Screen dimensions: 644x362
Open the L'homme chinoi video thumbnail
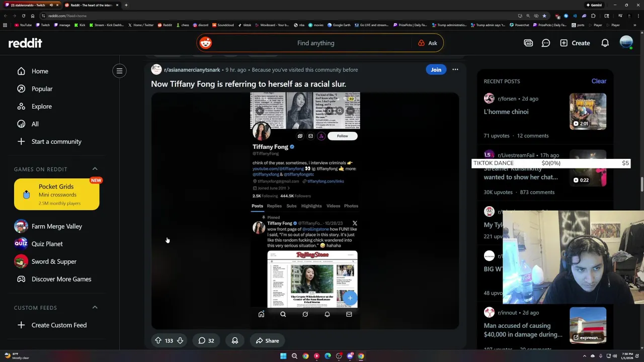pos(588,112)
